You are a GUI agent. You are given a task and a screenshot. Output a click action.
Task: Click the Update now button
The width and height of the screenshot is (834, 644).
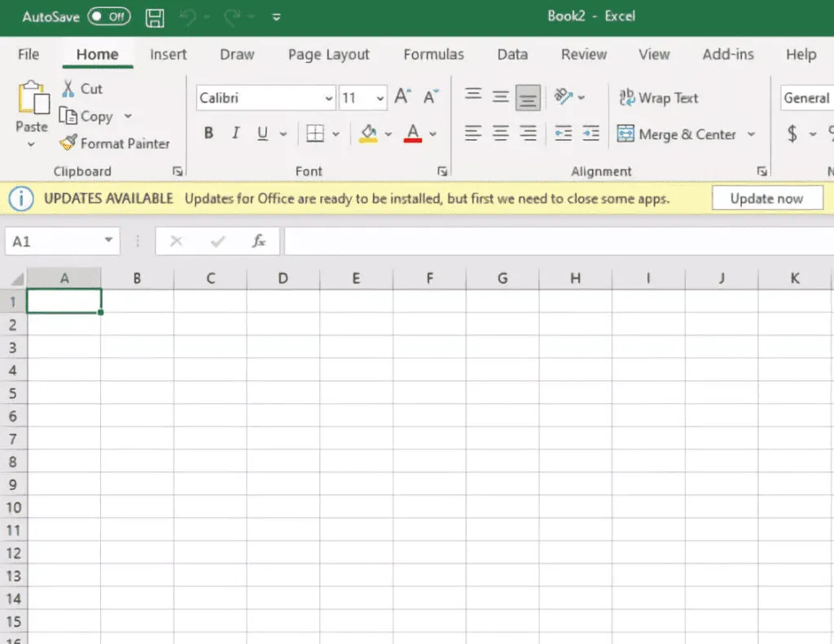[766, 197]
